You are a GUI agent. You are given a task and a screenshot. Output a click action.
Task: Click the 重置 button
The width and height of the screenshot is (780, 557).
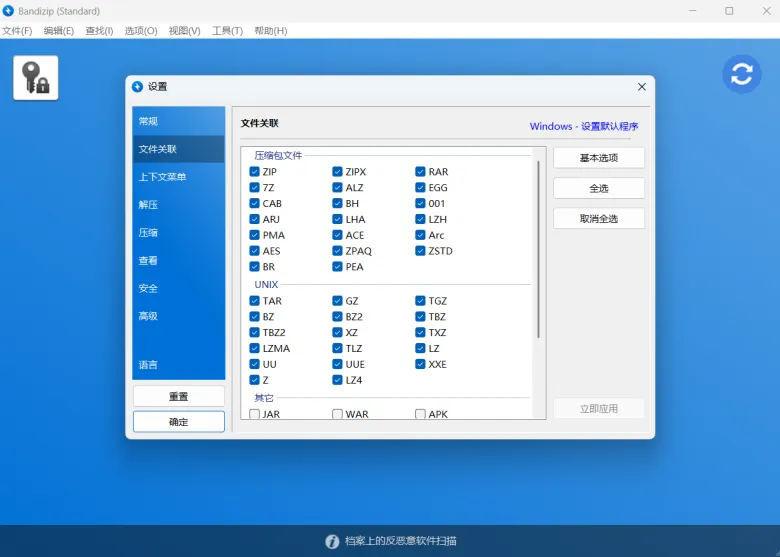point(179,396)
